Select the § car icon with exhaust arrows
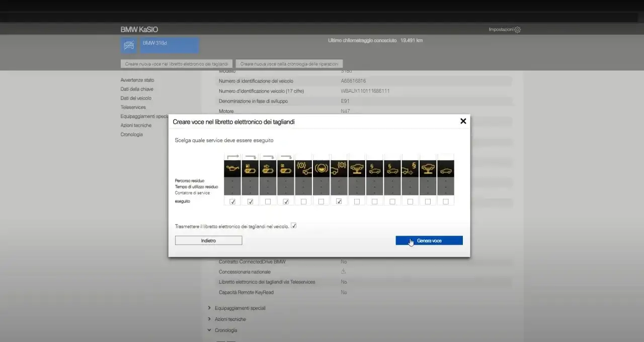 click(x=410, y=169)
